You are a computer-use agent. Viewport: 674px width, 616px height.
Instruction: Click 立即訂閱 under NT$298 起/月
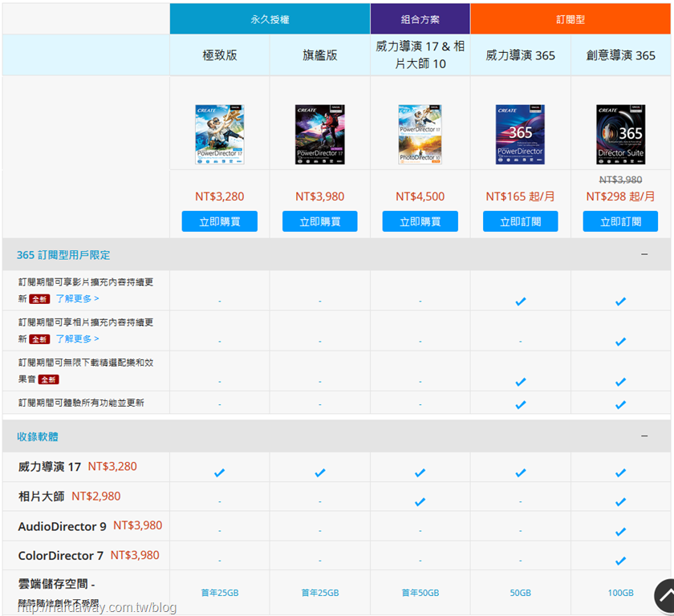tap(620, 221)
